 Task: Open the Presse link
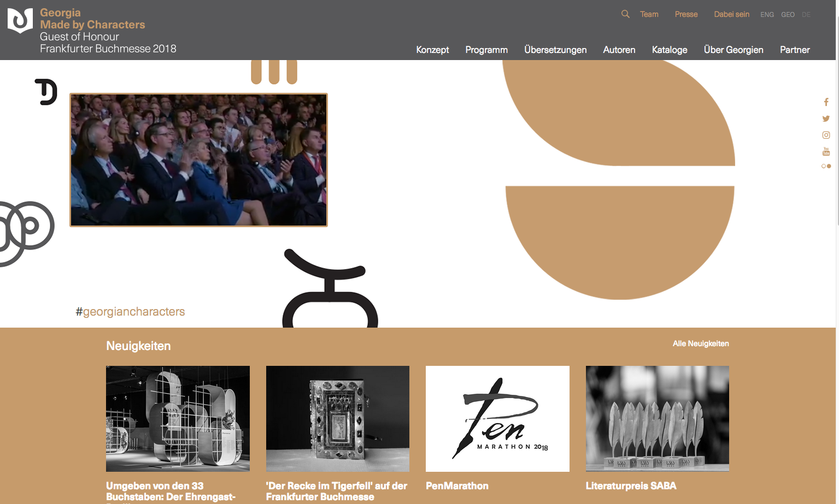coord(686,14)
